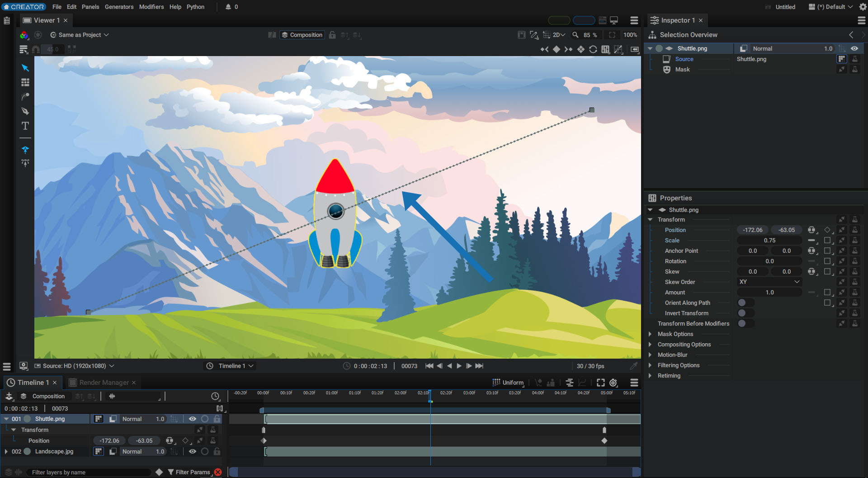This screenshot has height=478, width=868.
Task: Click the Position keyframe diamond in Properties
Action: [x=827, y=230]
